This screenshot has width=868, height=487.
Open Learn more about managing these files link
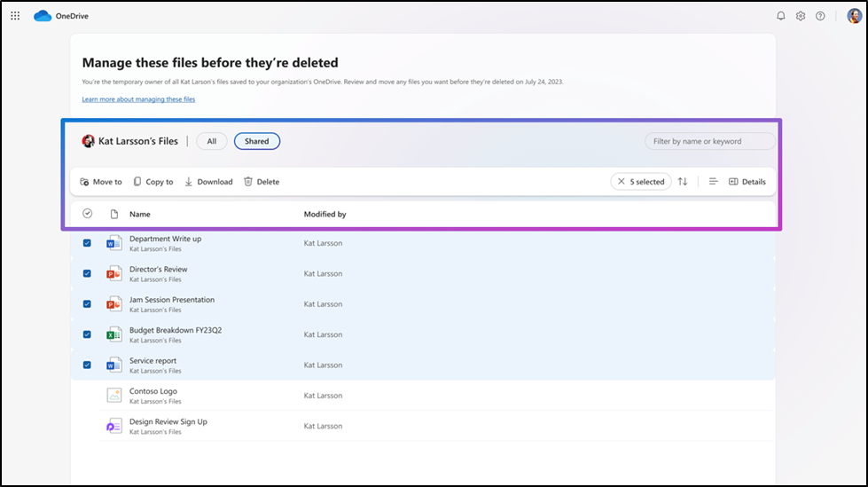[x=138, y=99]
